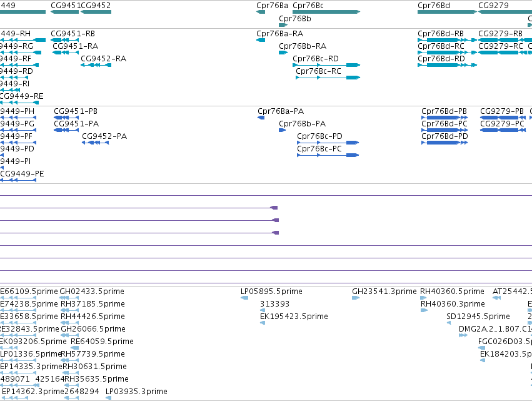The image size is (532, 401).
Task: Select the CG9451 gene label
Action: [x=66, y=6]
